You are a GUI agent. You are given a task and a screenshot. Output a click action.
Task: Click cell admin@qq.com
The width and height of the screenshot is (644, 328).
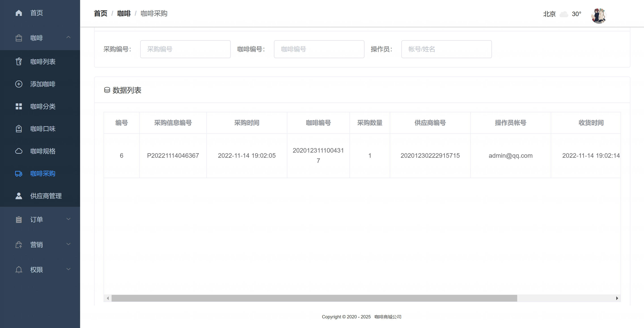511,156
